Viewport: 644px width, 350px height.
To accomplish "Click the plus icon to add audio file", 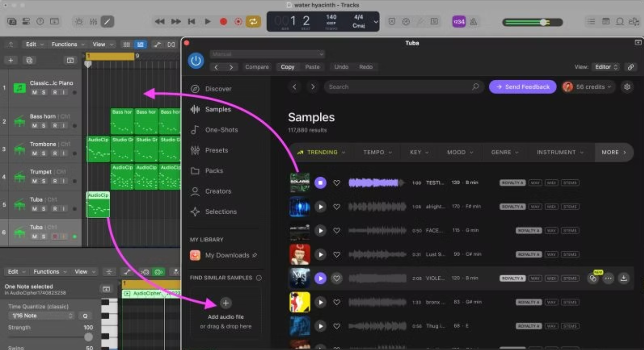I will (225, 303).
